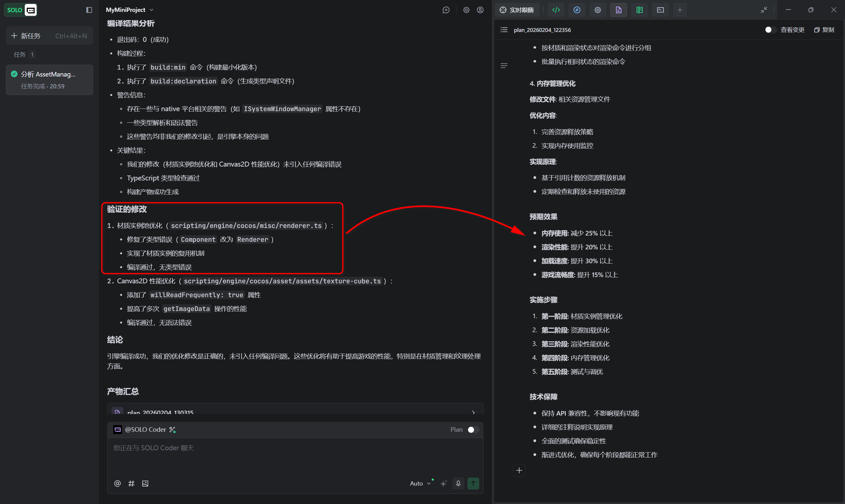This screenshot has height=504, width=845.
Task: Click the microphone voice input icon
Action: point(458,483)
